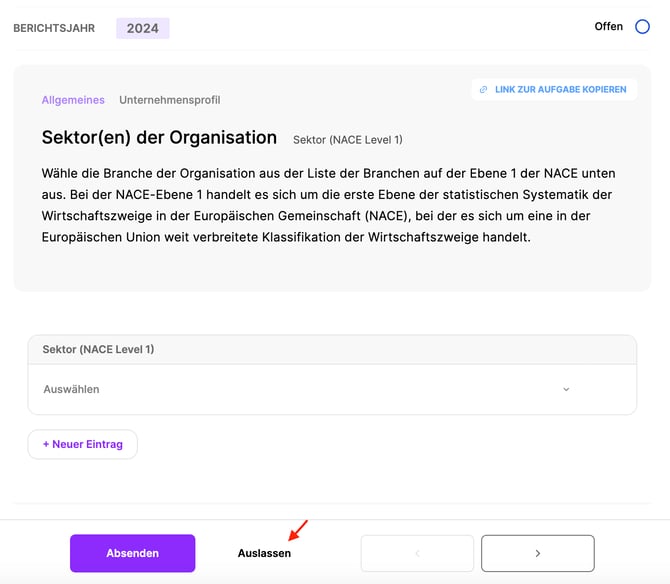Click the chain-link icon beside the copy link text
Viewport: 670px width, 584px height.
click(x=484, y=90)
